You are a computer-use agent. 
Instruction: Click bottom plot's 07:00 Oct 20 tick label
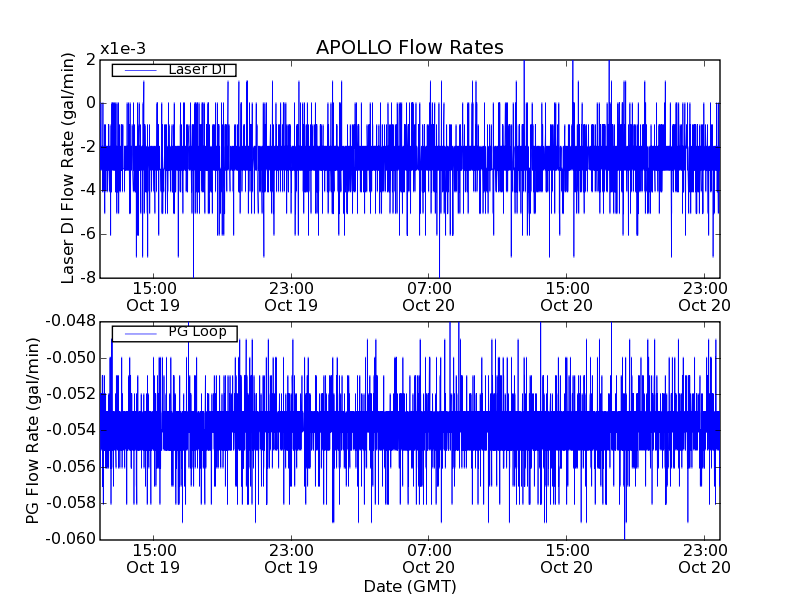(x=429, y=559)
